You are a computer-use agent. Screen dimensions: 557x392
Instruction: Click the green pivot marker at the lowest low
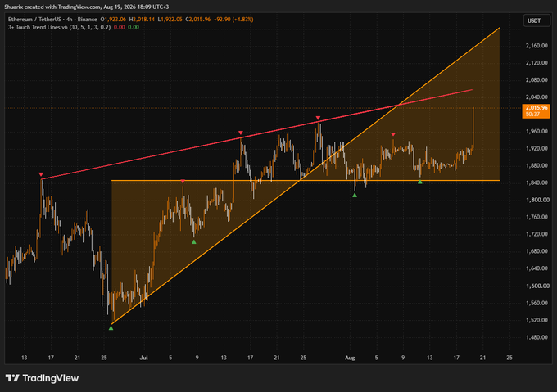(111, 328)
